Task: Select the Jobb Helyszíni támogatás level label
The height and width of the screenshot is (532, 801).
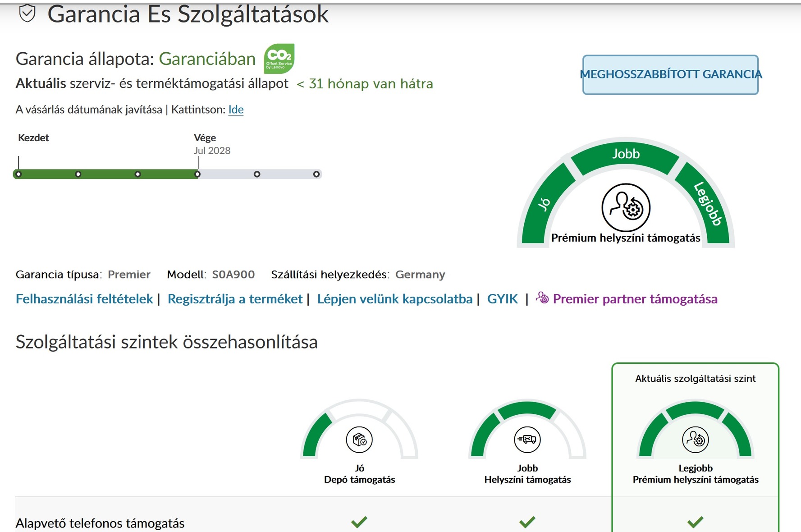Action: pos(527,474)
